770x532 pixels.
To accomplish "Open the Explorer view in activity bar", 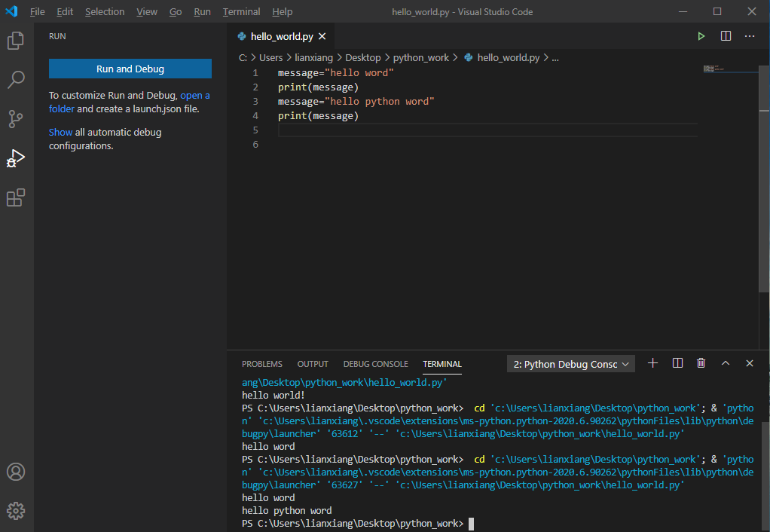I will [16, 40].
